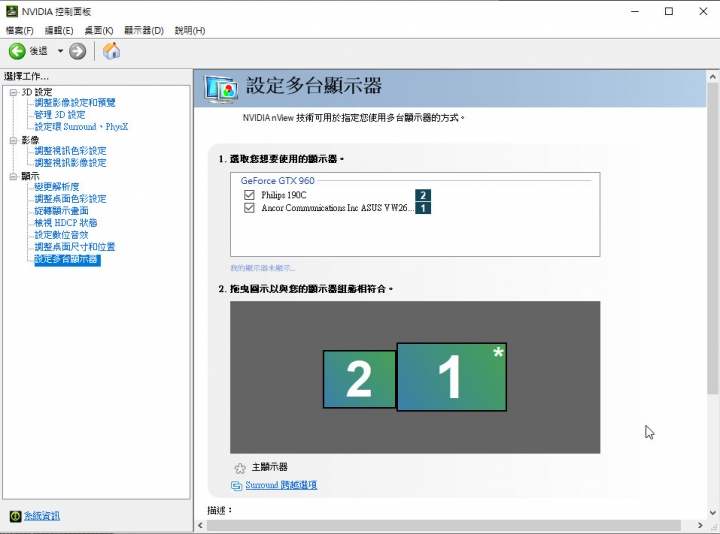Open the 編輯(E) menu
The width and height of the screenshot is (720, 534).
coord(59,31)
